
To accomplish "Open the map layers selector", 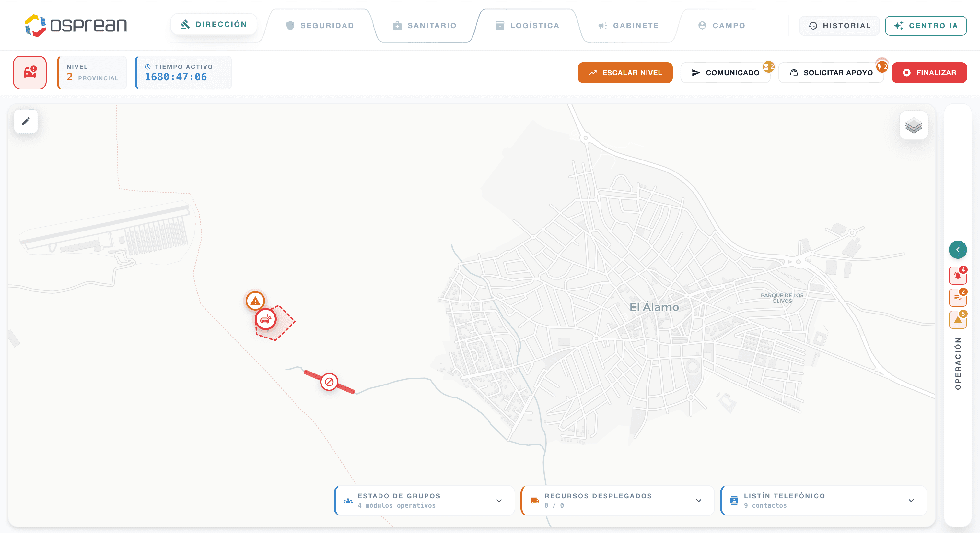I will tap(914, 126).
